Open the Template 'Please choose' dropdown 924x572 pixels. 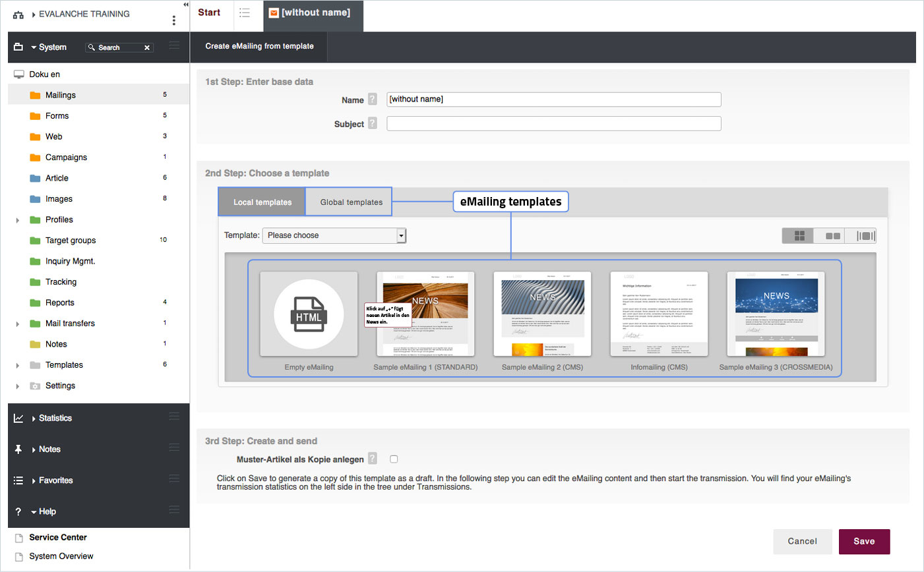334,235
